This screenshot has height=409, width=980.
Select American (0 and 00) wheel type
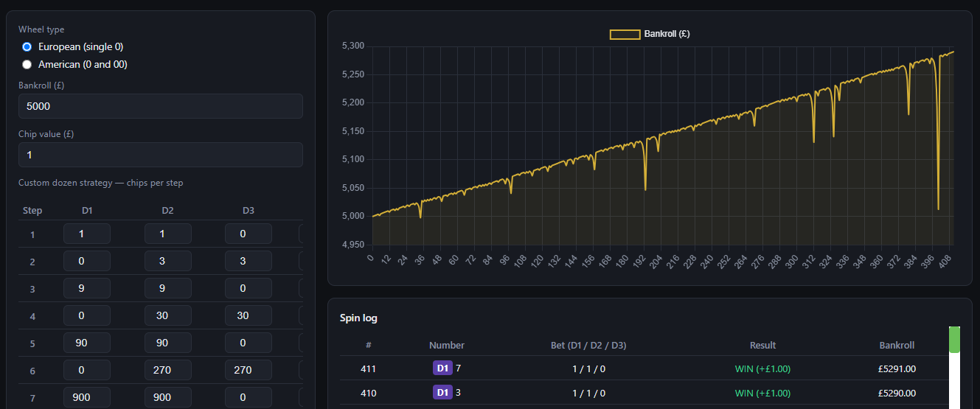tap(27, 64)
